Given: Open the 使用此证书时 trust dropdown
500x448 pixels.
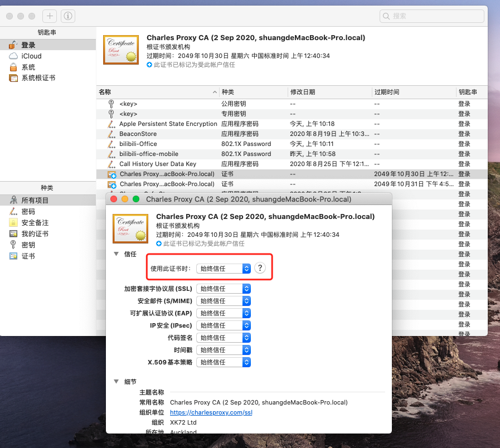Looking at the screenshot, I should coord(223,269).
